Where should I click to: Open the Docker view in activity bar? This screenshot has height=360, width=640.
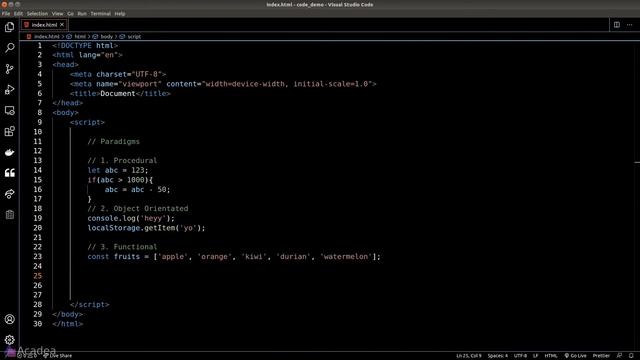tap(9, 152)
